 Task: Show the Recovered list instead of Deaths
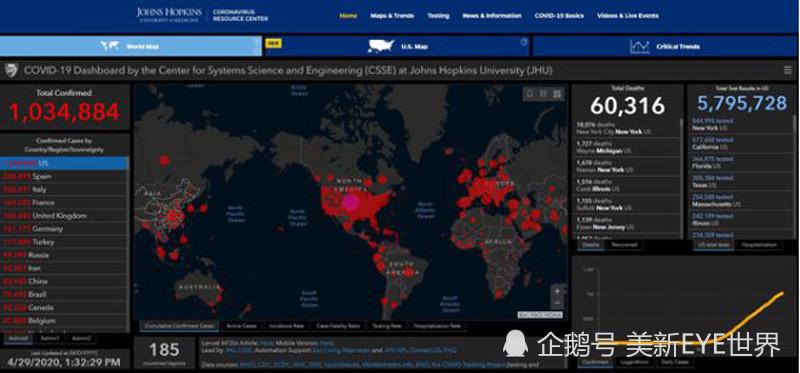[624, 245]
